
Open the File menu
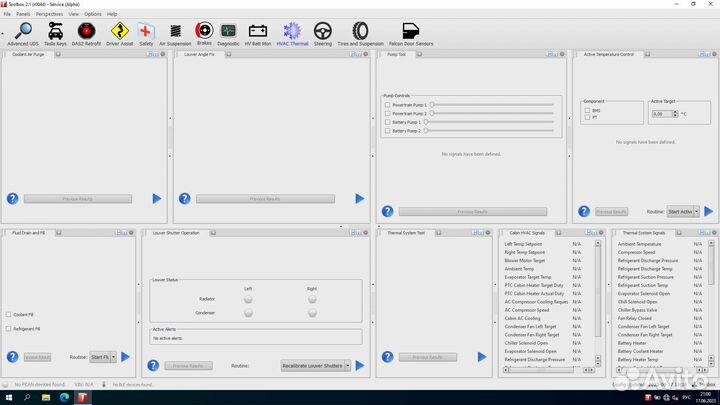pos(7,14)
